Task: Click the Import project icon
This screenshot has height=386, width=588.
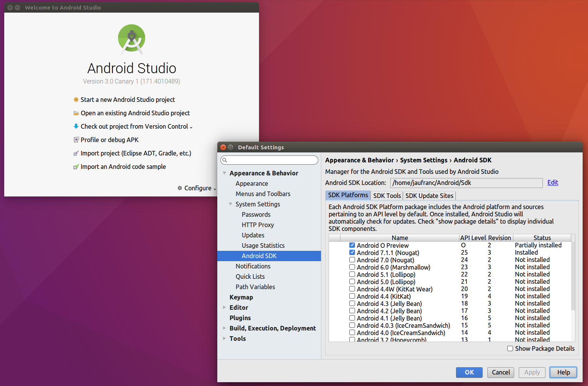Action: [x=76, y=153]
